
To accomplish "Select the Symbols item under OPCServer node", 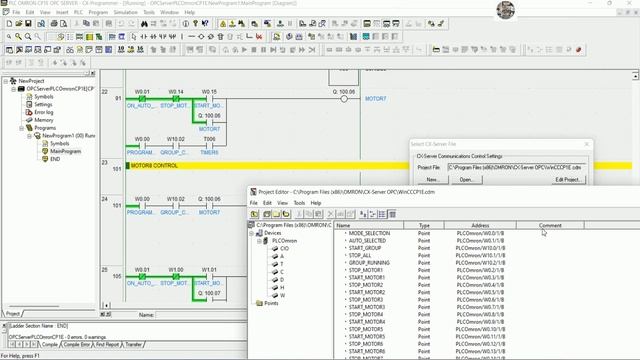I will [x=44, y=97].
